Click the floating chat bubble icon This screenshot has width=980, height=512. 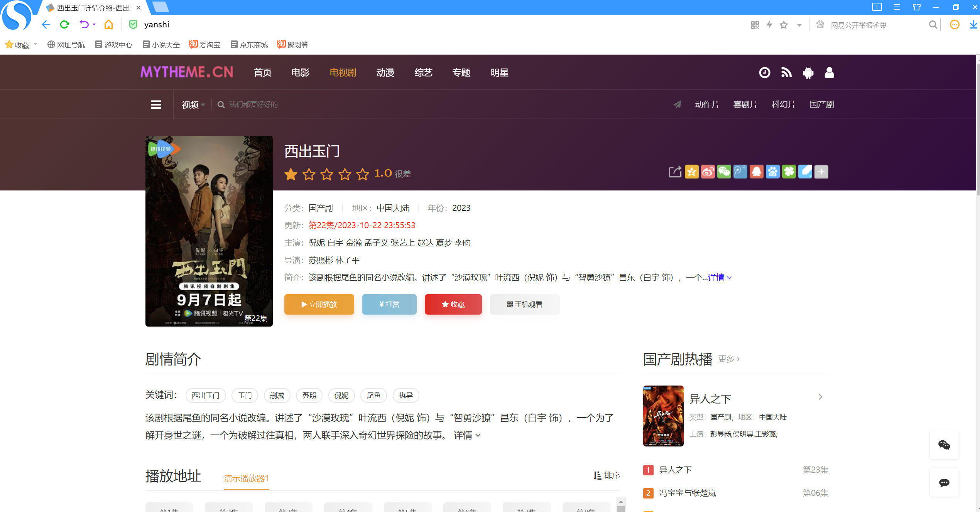point(944,483)
